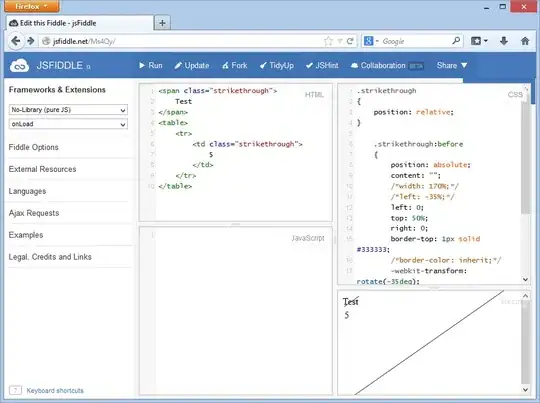Click the Google search input box
The width and height of the screenshot is (540, 403).
click(415, 41)
